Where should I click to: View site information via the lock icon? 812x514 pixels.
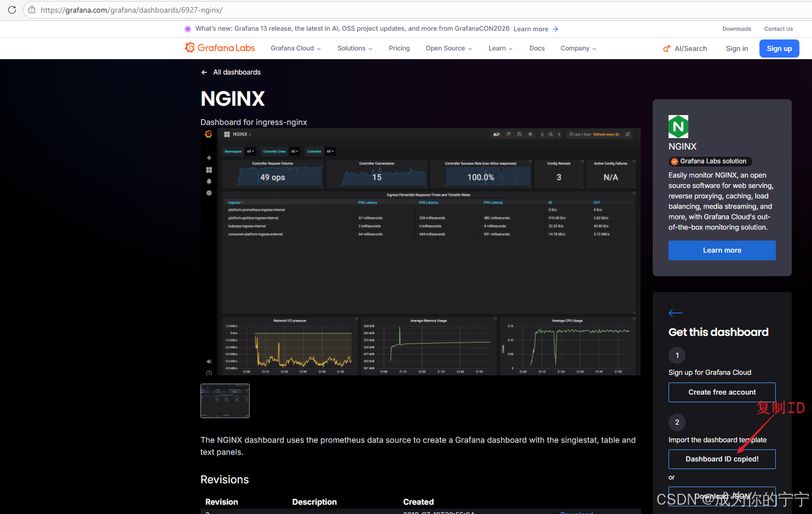click(32, 10)
